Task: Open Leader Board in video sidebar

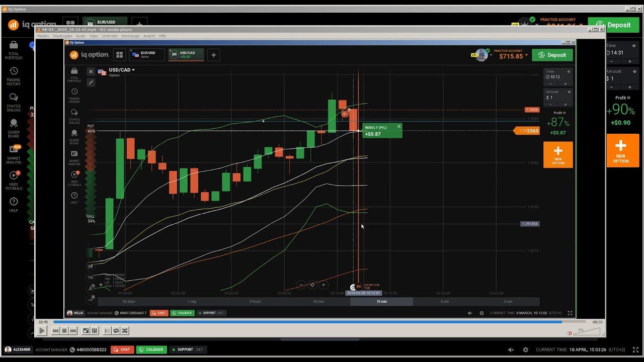Action: click(74, 137)
